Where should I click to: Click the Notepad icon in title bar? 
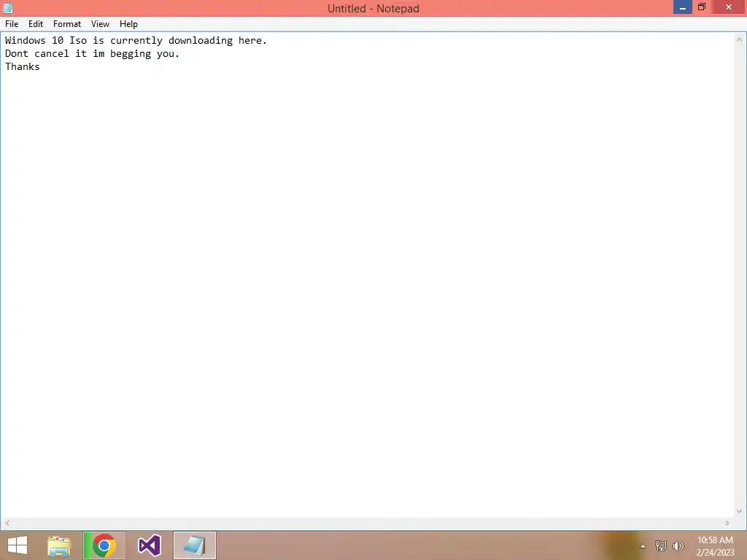click(7, 8)
